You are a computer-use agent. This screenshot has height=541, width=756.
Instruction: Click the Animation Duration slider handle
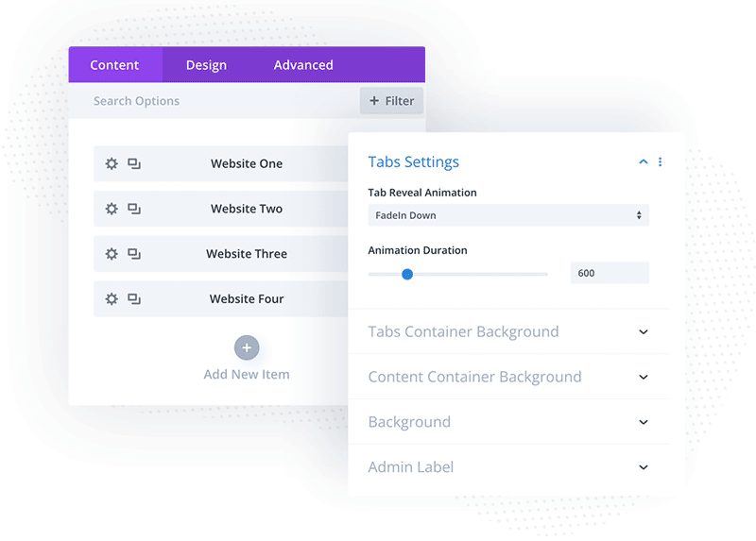click(x=407, y=274)
